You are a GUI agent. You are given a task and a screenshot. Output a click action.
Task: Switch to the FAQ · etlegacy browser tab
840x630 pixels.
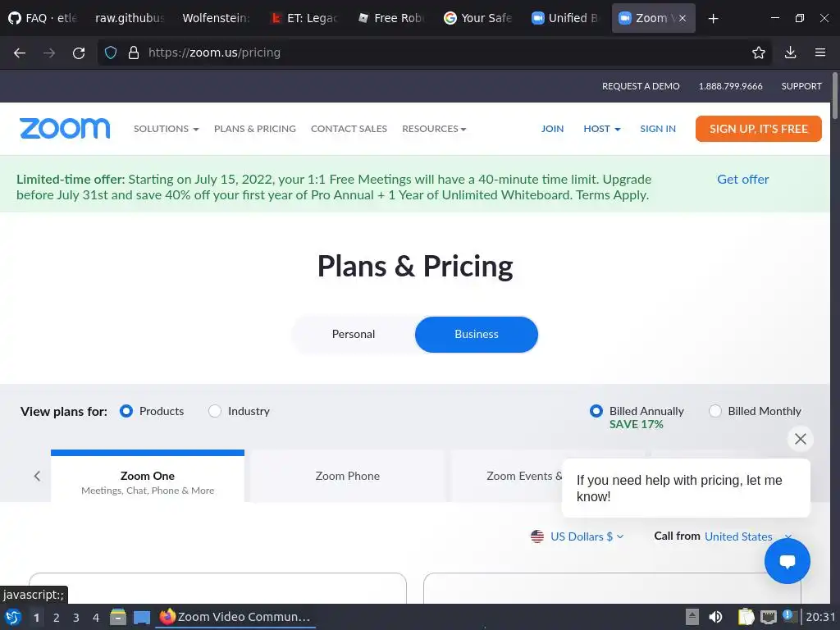tap(44, 18)
